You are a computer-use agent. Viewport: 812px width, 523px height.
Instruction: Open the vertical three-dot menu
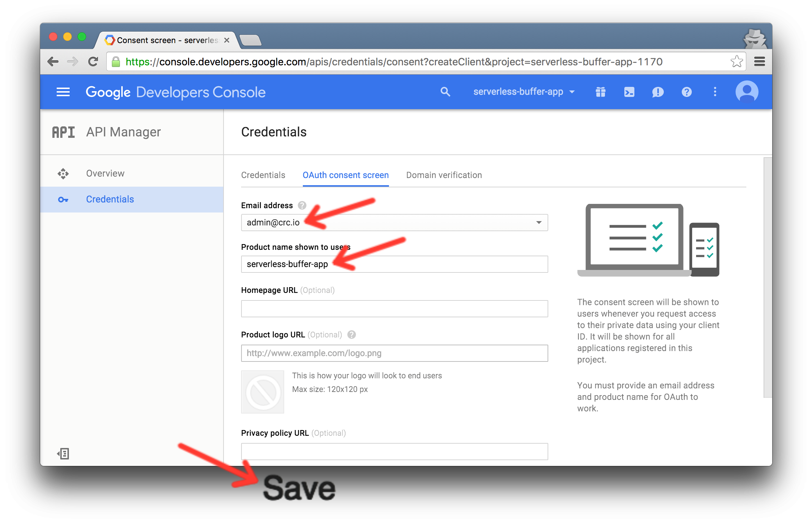pos(715,92)
